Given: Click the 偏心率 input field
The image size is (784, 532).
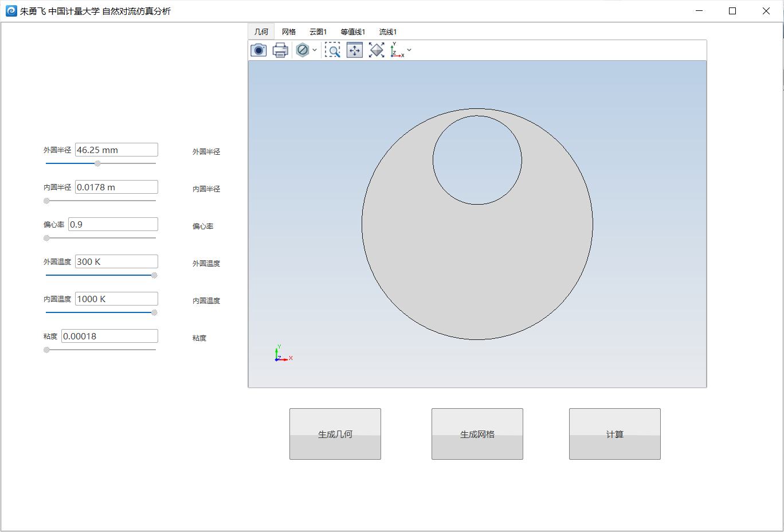Looking at the screenshot, I should tap(113, 224).
